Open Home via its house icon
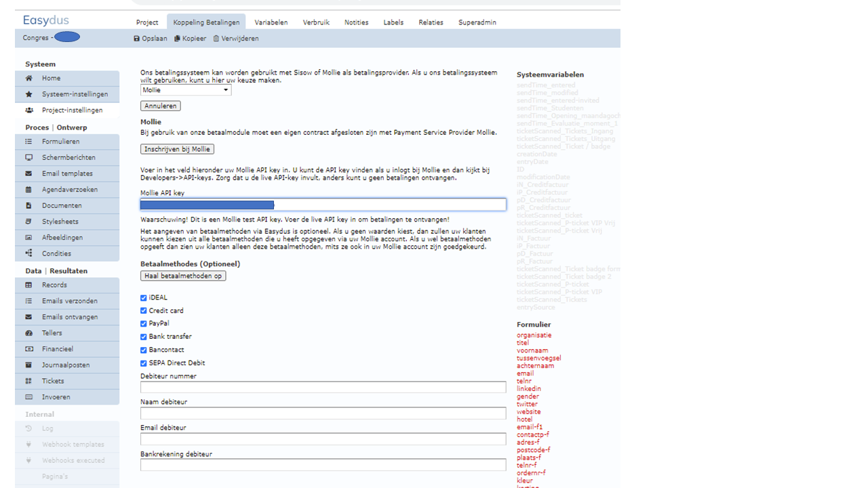868x488 pixels. pyautogui.click(x=28, y=78)
